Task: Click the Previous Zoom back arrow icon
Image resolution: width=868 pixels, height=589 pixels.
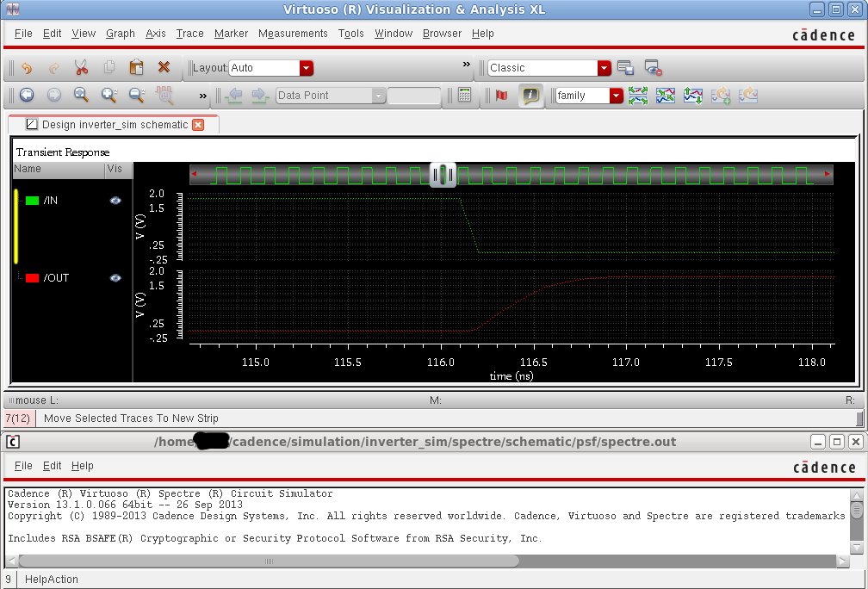Action: coord(27,96)
